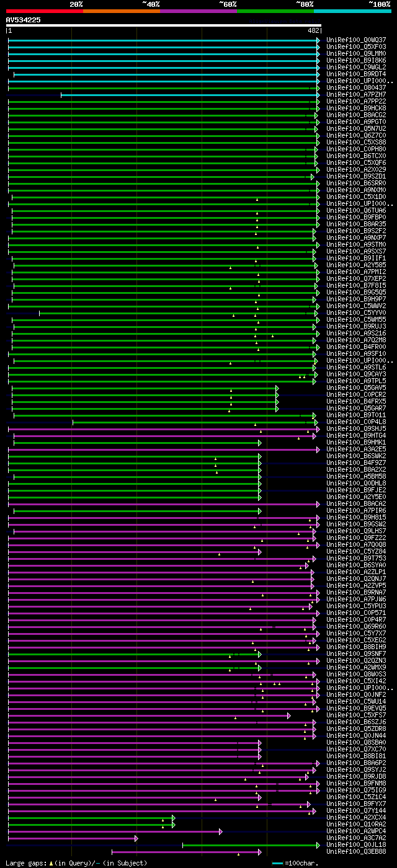Open hit UniRef100_C9WGL2
Viewport: 397px width, 868px height.
(x=356, y=67)
